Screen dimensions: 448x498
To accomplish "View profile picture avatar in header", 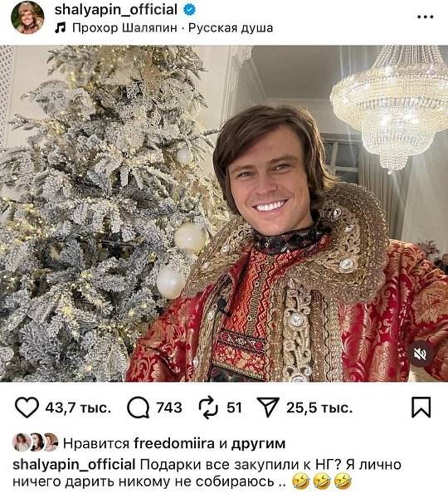I will coord(27,17).
